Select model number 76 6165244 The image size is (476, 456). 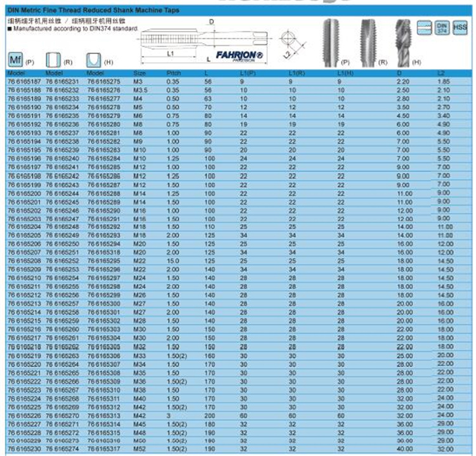point(62,193)
